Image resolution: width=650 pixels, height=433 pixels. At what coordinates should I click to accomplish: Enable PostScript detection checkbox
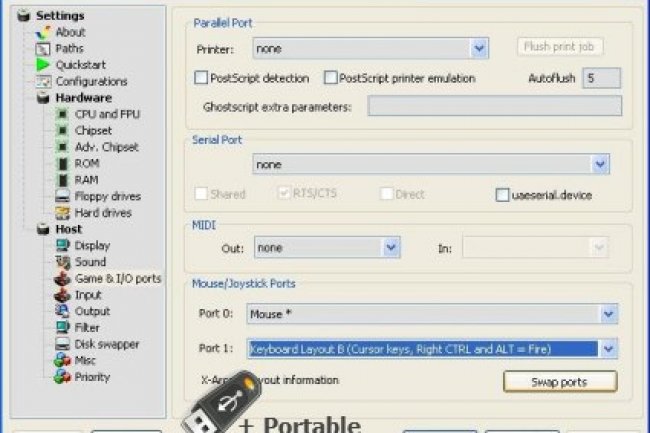tap(201, 78)
